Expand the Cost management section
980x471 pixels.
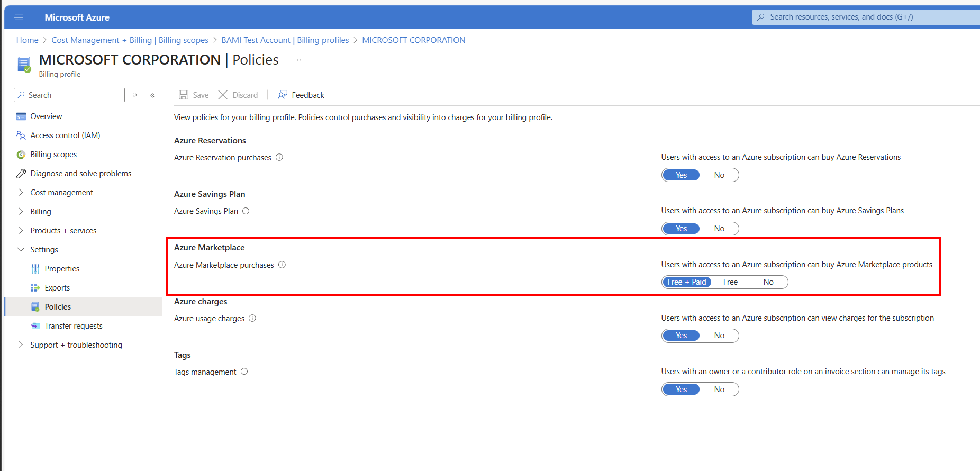[x=21, y=193]
